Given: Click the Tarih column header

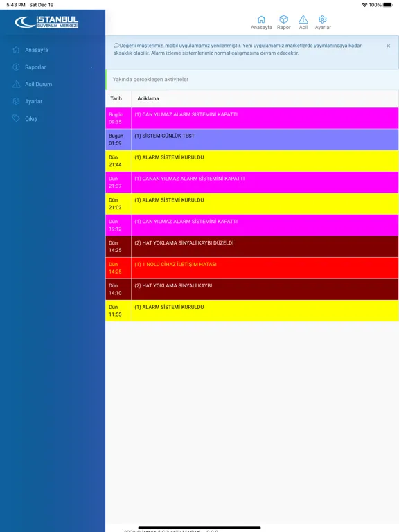Looking at the screenshot, I should click(116, 98).
